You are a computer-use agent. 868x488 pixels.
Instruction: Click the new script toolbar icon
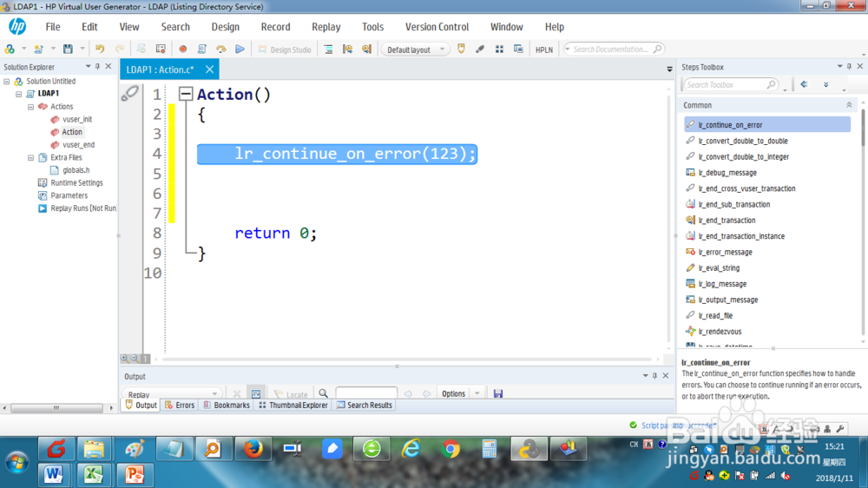tap(38, 49)
